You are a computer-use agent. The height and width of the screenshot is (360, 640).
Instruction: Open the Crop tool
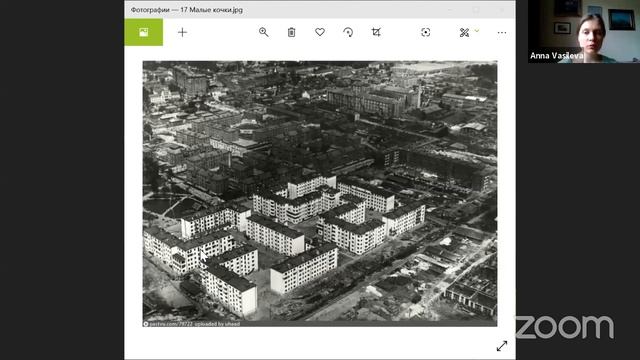click(x=376, y=32)
